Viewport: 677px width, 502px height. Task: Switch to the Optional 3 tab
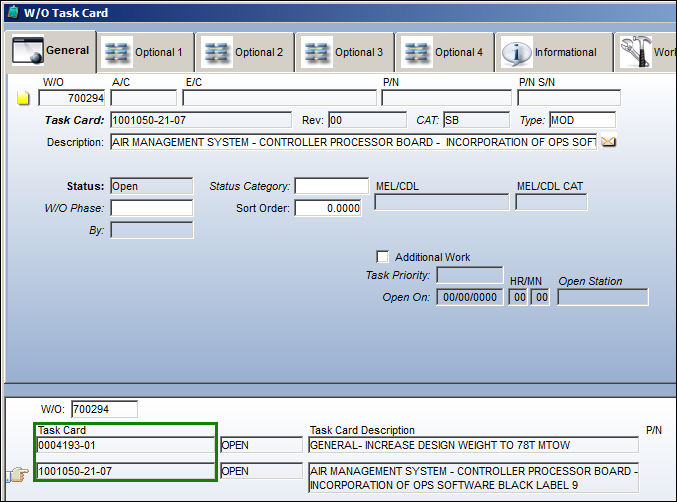[345, 52]
